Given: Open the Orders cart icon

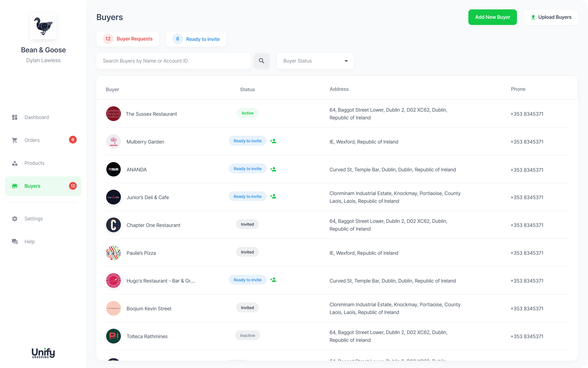Looking at the screenshot, I should click(x=14, y=140).
